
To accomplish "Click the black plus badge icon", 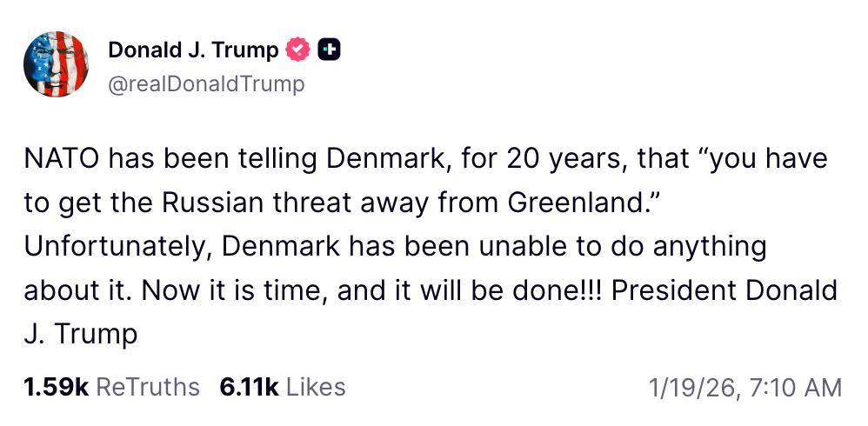I will (329, 50).
